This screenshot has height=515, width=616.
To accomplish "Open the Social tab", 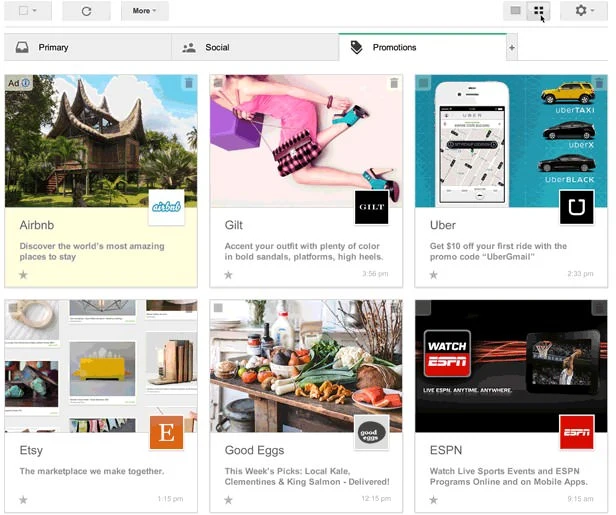I will tap(216, 47).
